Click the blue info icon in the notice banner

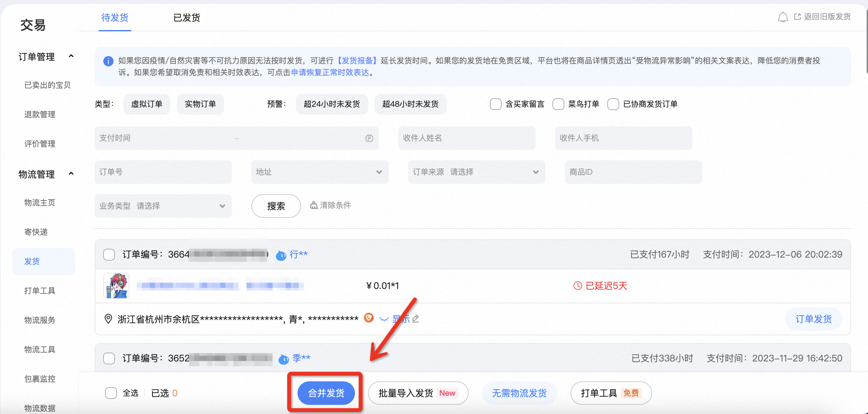click(108, 61)
